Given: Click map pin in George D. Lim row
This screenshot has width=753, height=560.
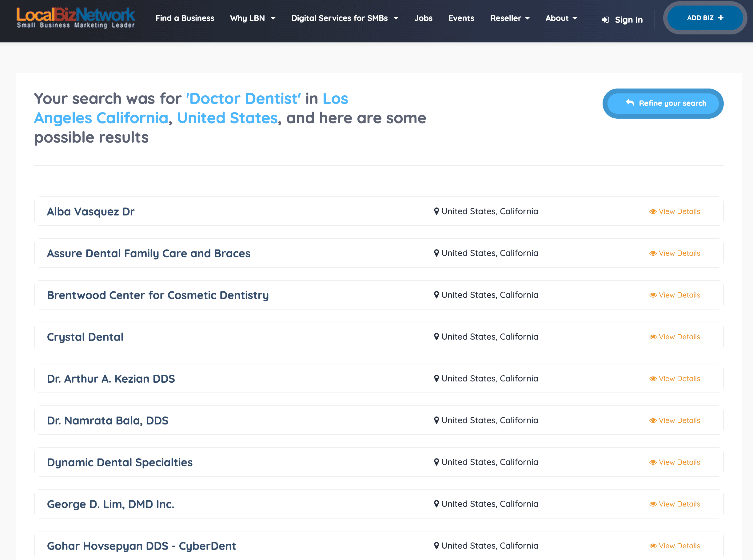Looking at the screenshot, I should 436,504.
